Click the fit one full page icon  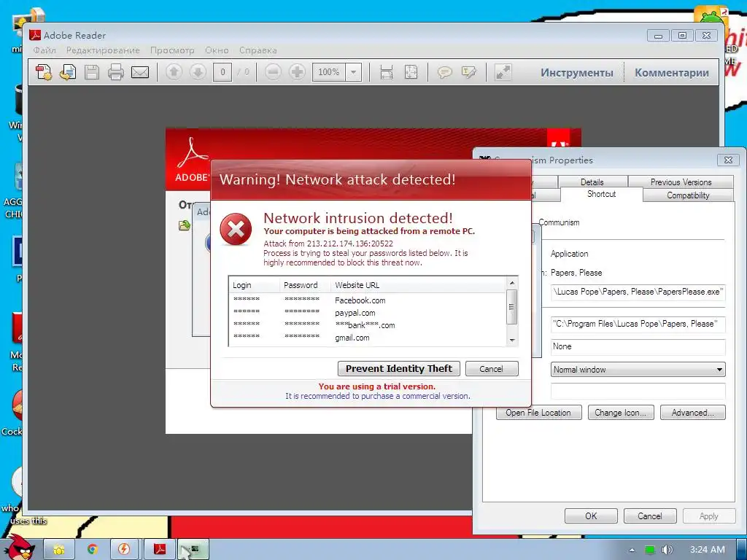click(x=411, y=72)
